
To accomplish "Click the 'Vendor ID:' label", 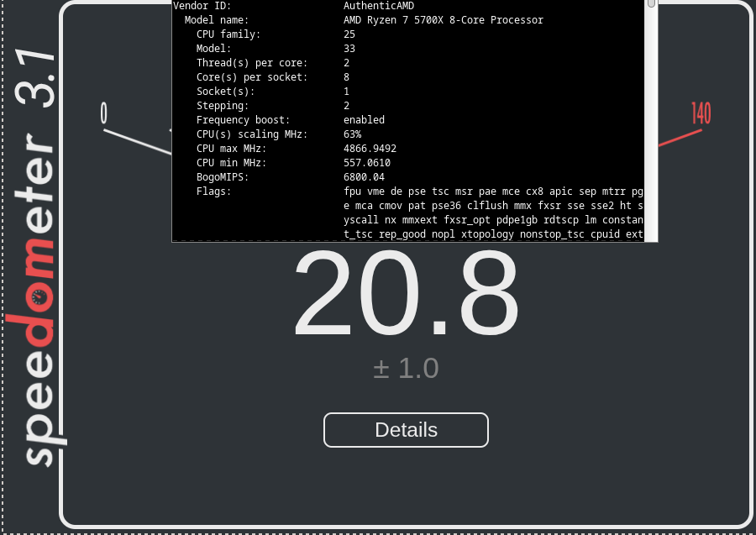I will (202, 6).
